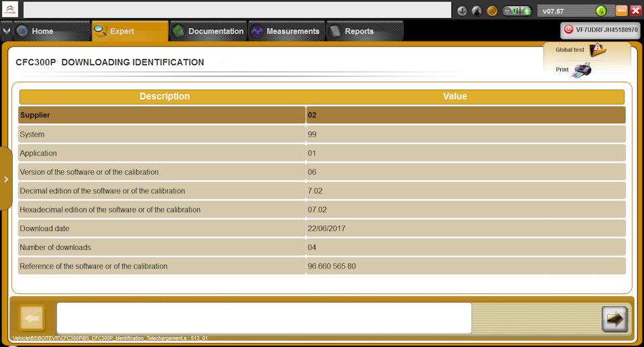644x347 pixels.
Task: Click the download arrow icon
Action: (462, 11)
